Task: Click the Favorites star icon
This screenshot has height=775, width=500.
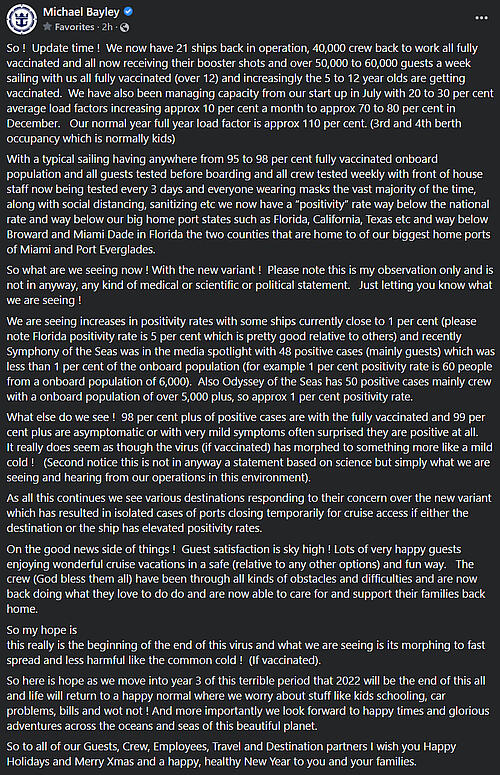Action: click(x=47, y=27)
